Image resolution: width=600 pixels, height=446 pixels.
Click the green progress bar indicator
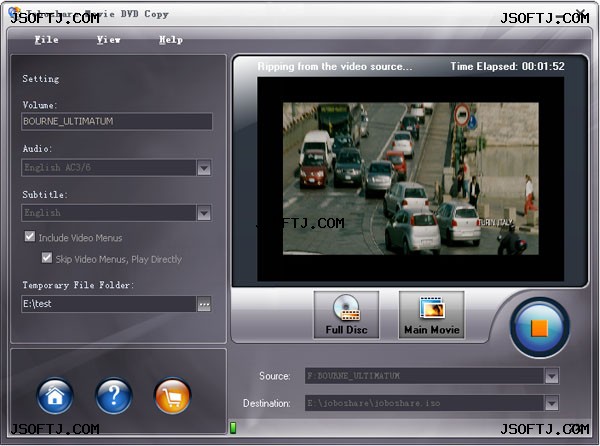point(233,428)
